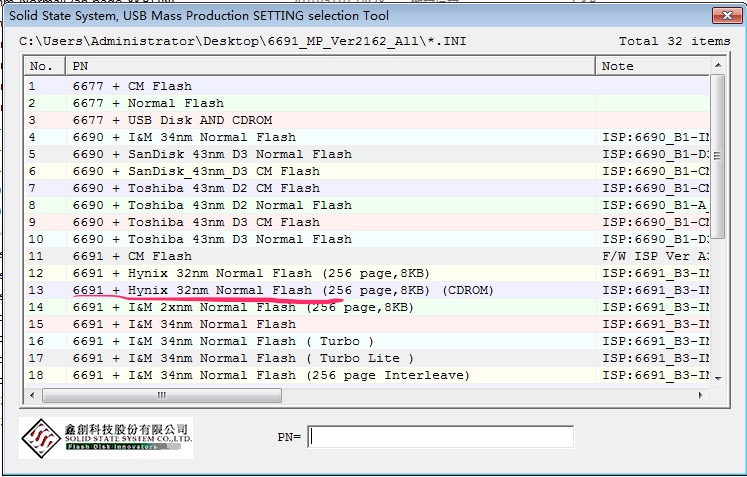Select row 2 '6677 + Normal Flash'
The image size is (747, 477).
(x=367, y=103)
